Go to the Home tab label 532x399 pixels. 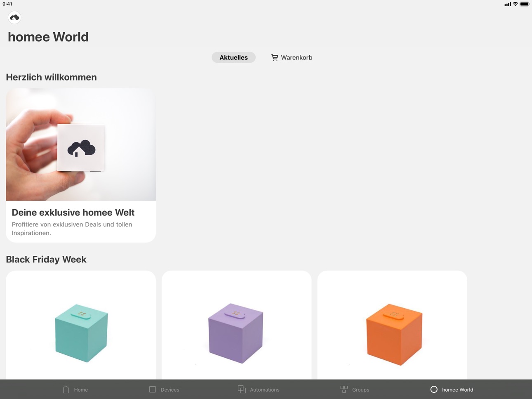pos(81,390)
